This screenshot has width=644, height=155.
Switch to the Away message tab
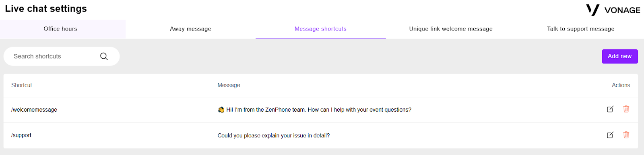(190, 29)
